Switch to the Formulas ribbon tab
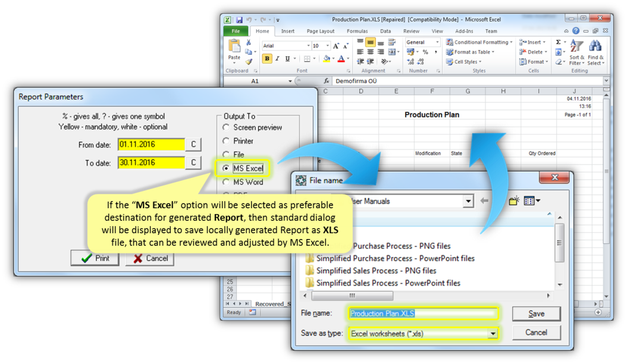 pyautogui.click(x=357, y=31)
